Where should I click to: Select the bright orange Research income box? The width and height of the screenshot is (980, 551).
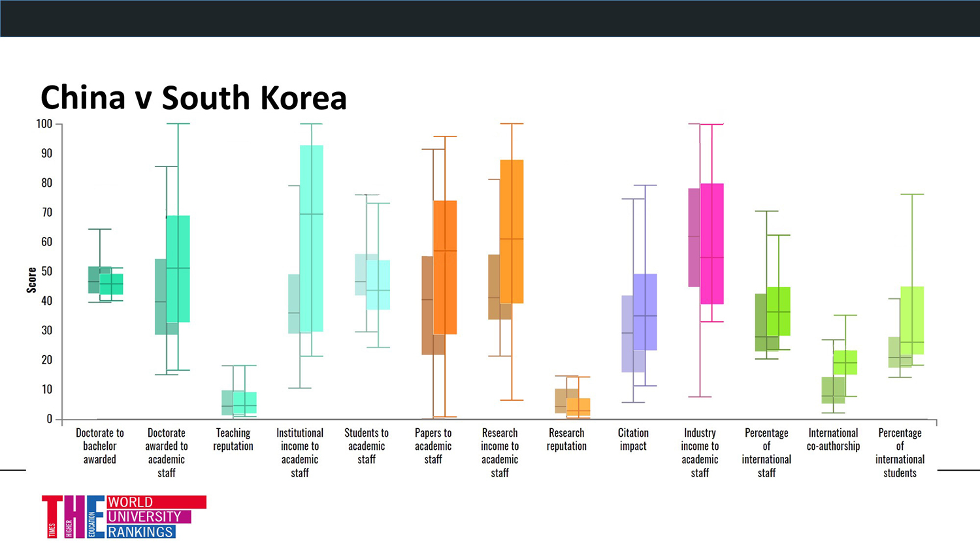pos(512,231)
